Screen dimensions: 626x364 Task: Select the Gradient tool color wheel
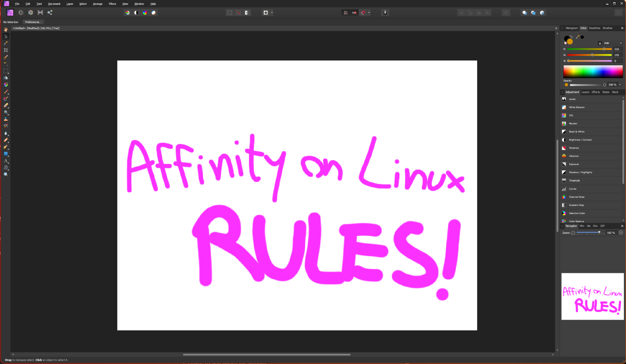pyautogui.click(x=6, y=85)
